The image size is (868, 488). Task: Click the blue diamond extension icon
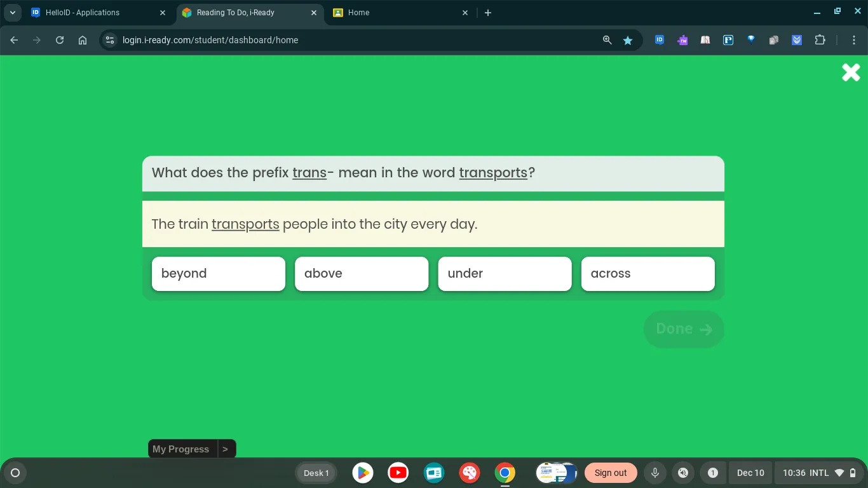750,39
